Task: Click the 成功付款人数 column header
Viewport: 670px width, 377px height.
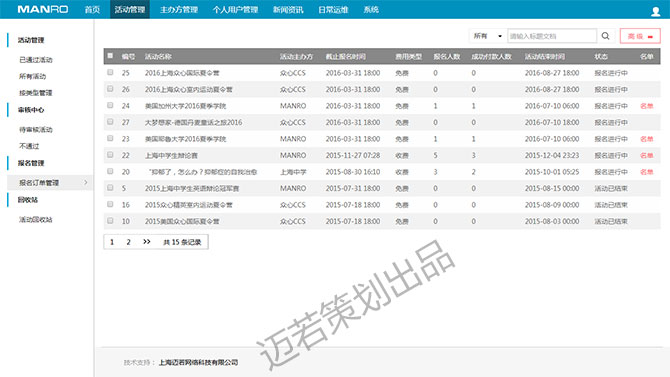Action: 491,56
